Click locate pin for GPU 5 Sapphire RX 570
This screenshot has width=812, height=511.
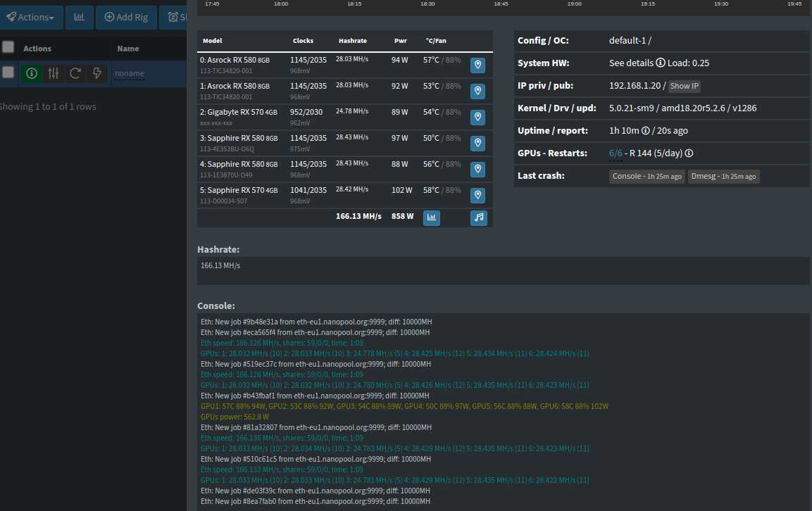pos(477,196)
